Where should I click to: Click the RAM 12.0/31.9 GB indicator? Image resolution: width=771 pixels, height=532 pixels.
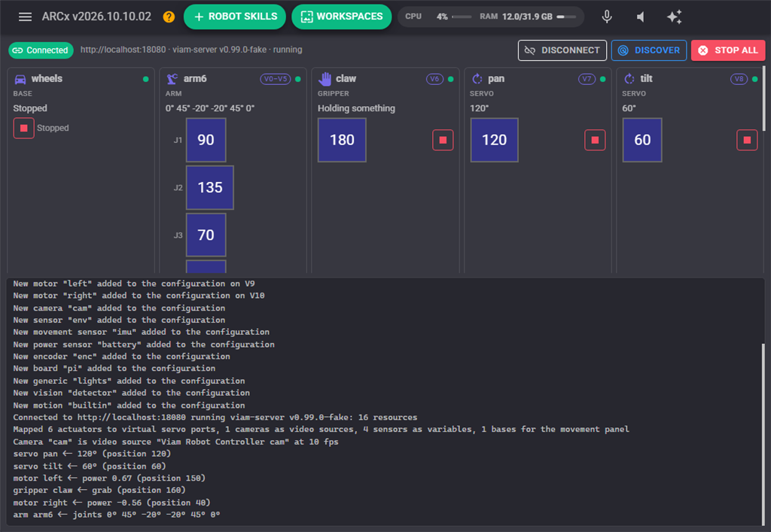click(528, 17)
